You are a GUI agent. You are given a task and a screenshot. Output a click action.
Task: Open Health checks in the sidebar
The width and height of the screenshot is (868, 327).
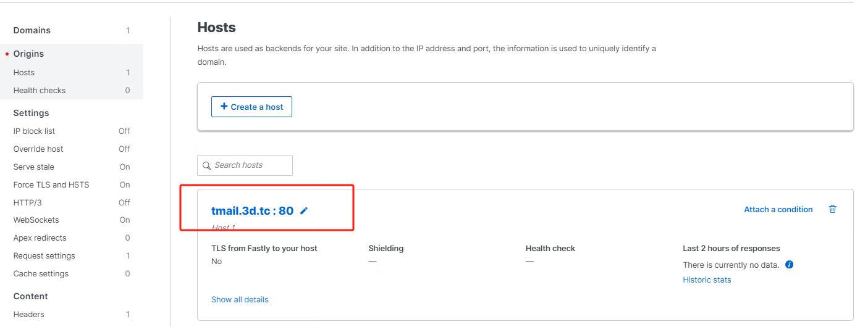click(40, 90)
